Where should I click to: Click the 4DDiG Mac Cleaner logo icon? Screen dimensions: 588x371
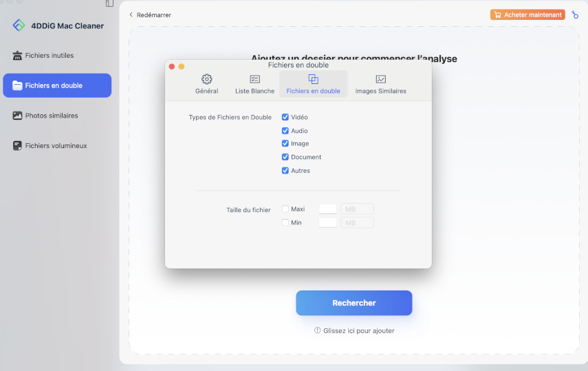pos(19,25)
